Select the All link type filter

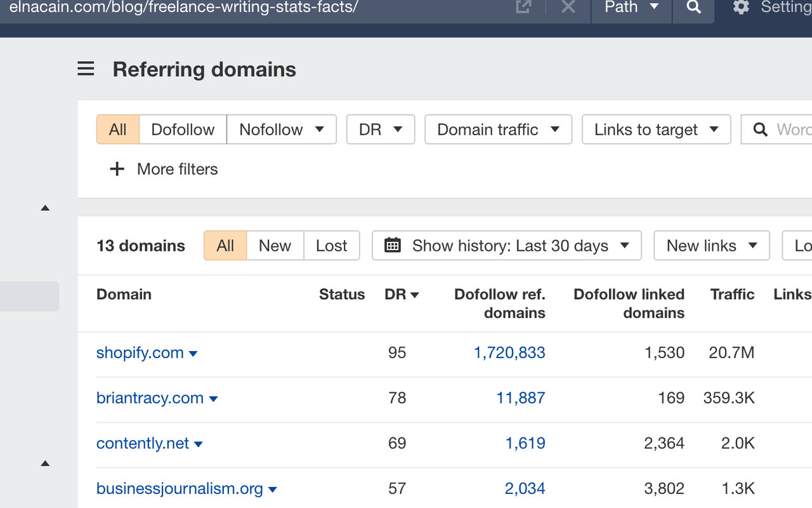[118, 130]
